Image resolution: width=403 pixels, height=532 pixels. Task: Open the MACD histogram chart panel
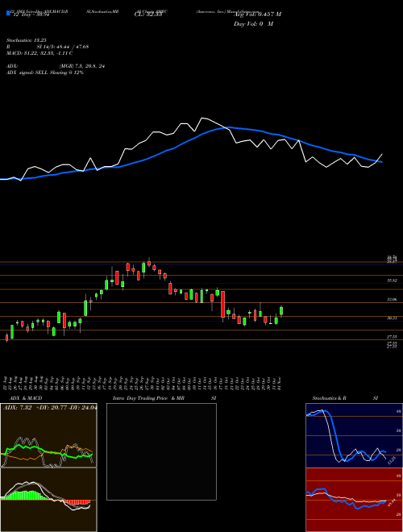48,500
